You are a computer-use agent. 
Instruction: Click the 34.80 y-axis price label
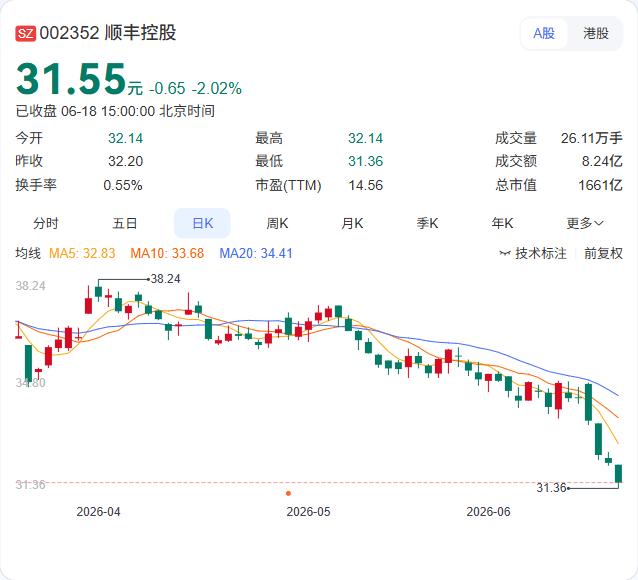31,383
